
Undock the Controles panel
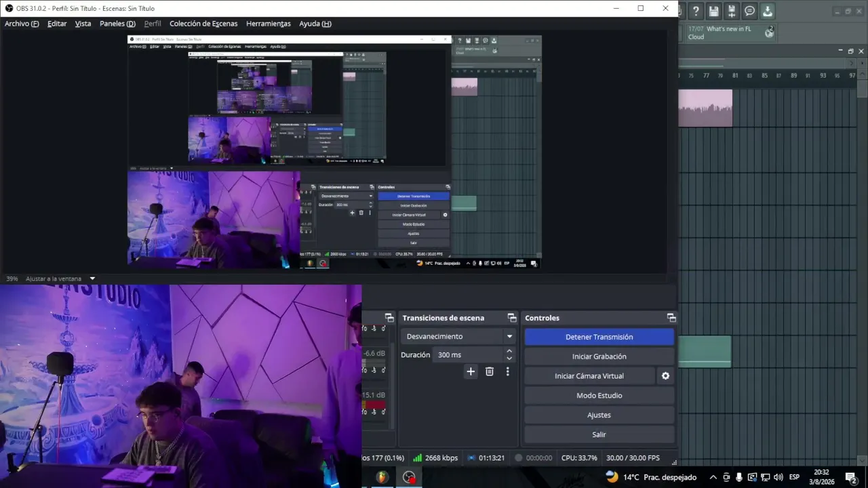[x=671, y=318]
